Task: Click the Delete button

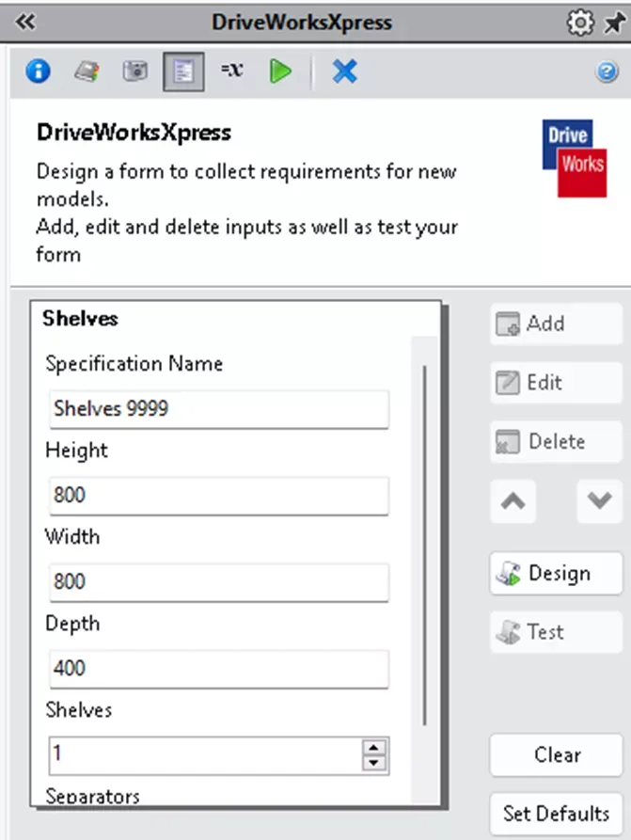Action: [x=556, y=442]
